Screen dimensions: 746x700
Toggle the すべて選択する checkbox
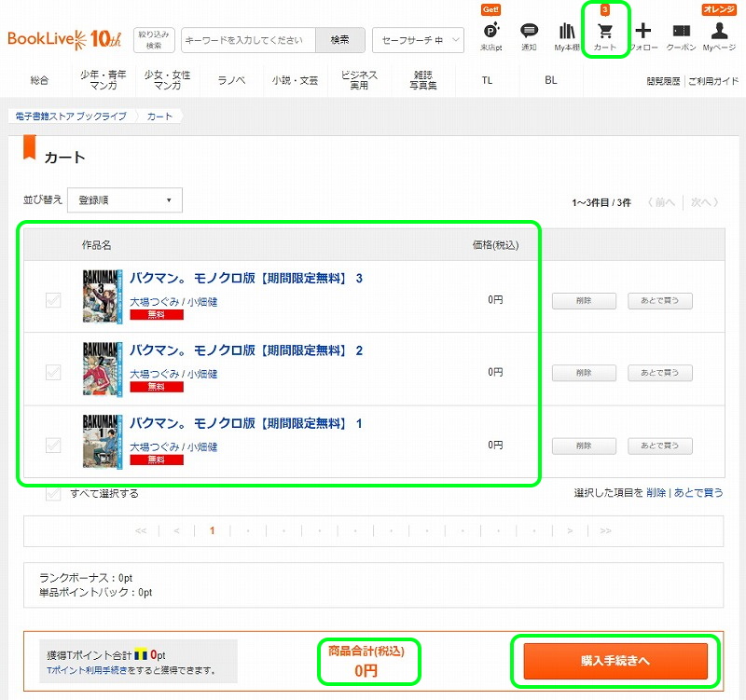coord(53,494)
